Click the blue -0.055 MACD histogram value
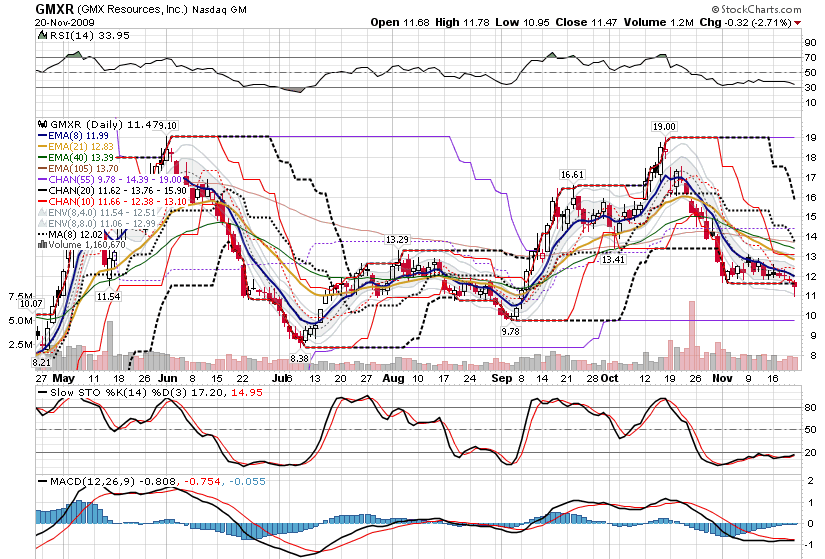The image size is (825, 559). click(x=247, y=482)
